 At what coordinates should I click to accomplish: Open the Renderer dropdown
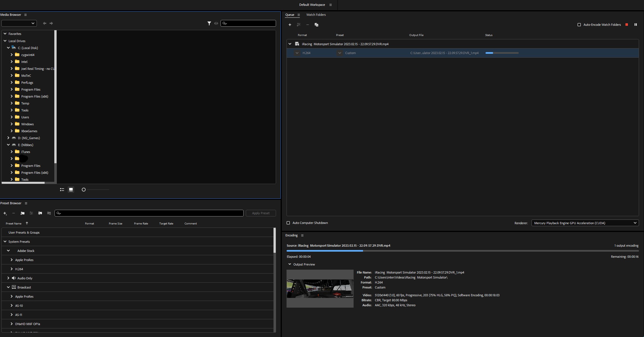tap(585, 223)
